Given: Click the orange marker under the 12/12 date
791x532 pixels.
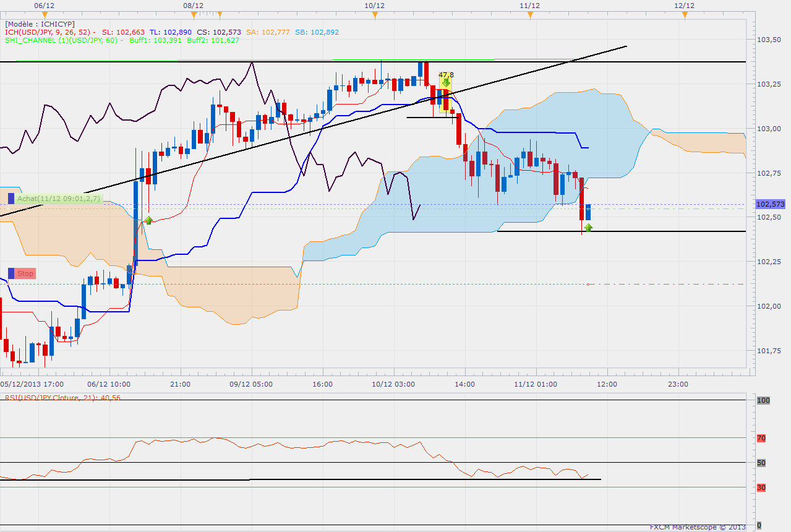Looking at the screenshot, I should pyautogui.click(x=685, y=14).
